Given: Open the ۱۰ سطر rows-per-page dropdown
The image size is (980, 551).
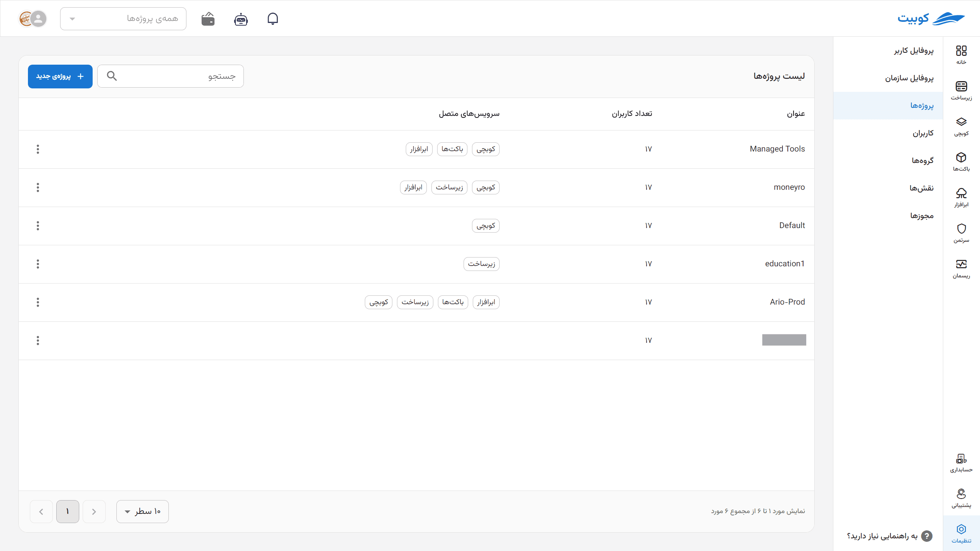Looking at the screenshot, I should point(142,511).
